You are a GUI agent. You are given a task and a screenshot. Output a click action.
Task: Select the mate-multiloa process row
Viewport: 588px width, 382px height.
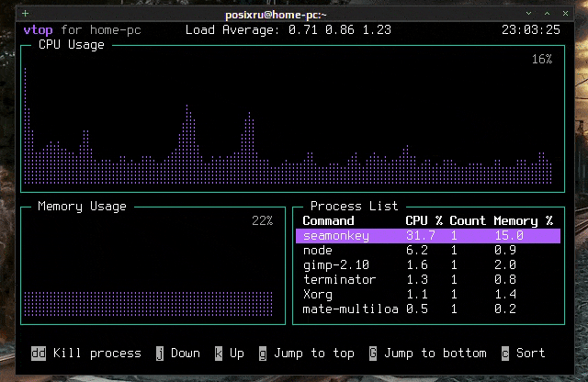tap(428, 309)
